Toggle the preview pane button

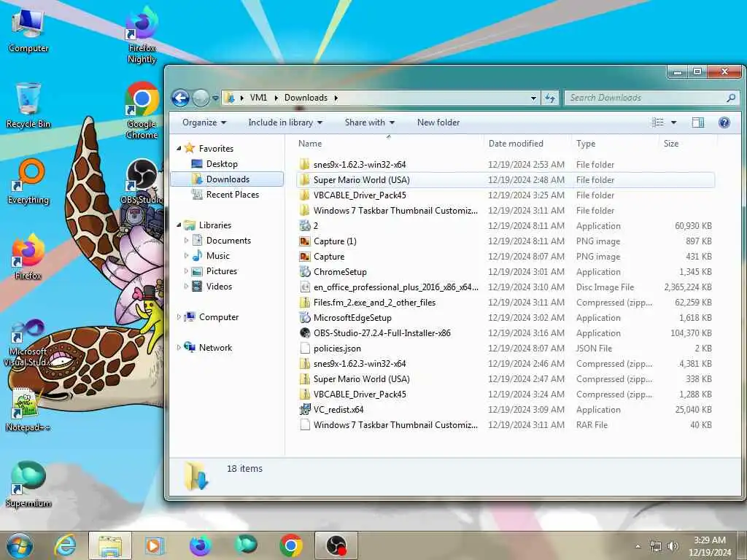(x=698, y=122)
